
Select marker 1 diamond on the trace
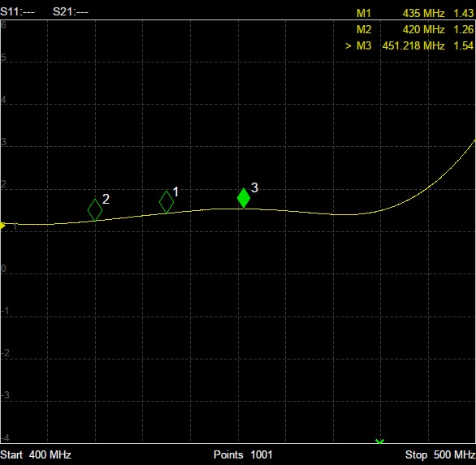(167, 202)
